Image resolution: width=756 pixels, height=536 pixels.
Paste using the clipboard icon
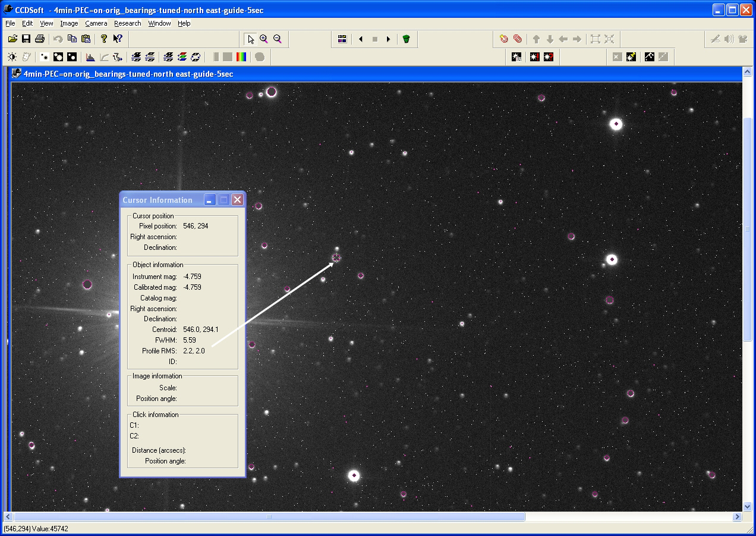86,39
